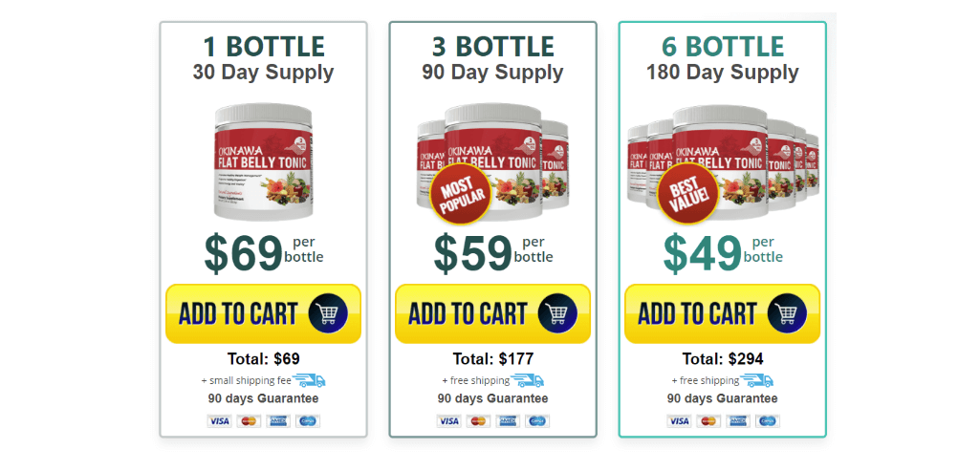Click the cart icon in 1 Bottle button
980x471 pixels.
[x=328, y=313]
